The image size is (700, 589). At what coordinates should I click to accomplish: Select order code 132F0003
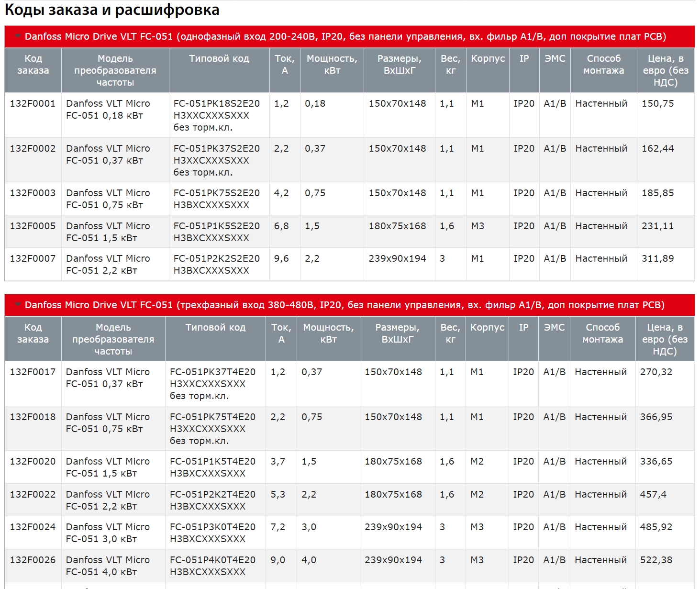pyautogui.click(x=33, y=193)
